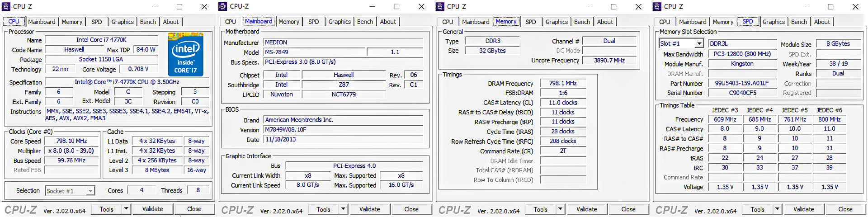Click the DRAM Frequency value 798.1 MHz
This screenshot has width=868, height=217.
click(563, 83)
